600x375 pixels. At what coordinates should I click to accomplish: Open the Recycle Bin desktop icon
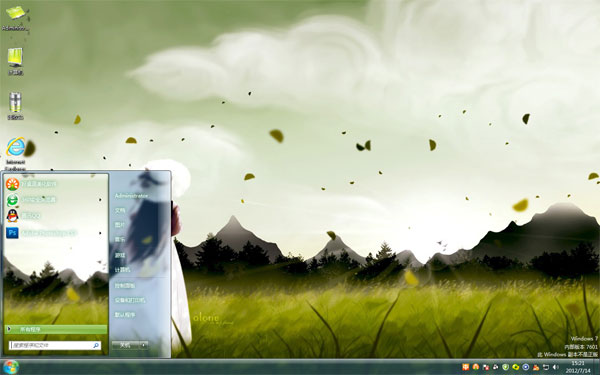(15, 106)
